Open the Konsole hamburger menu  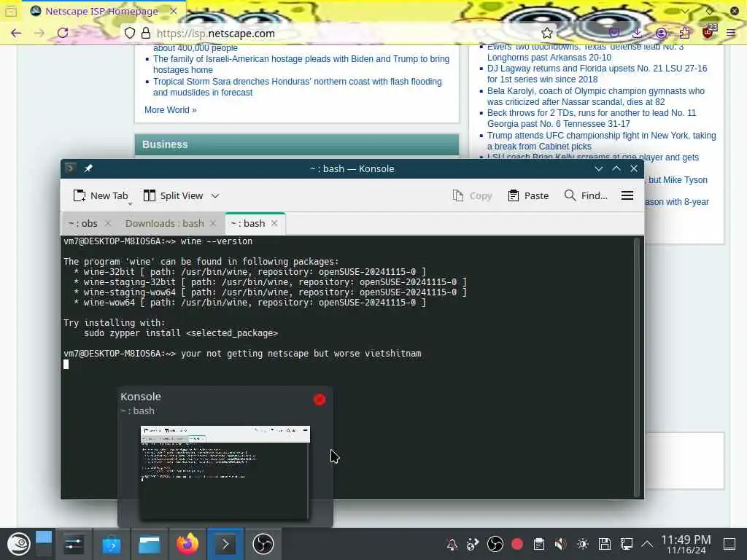pyautogui.click(x=627, y=195)
